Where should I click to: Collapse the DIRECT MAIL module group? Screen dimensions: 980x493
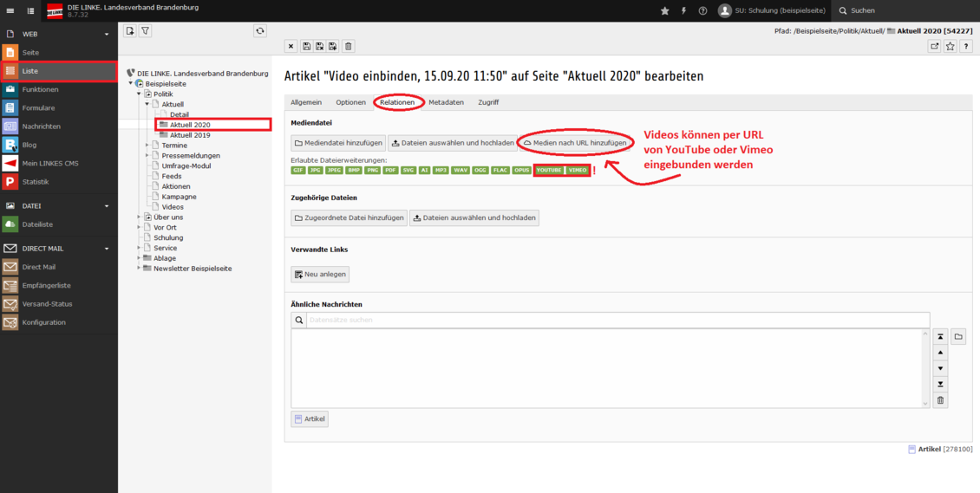point(59,249)
